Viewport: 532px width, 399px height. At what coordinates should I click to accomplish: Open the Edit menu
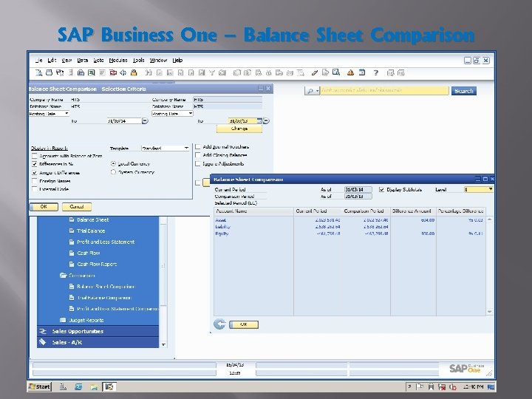[x=52, y=60]
